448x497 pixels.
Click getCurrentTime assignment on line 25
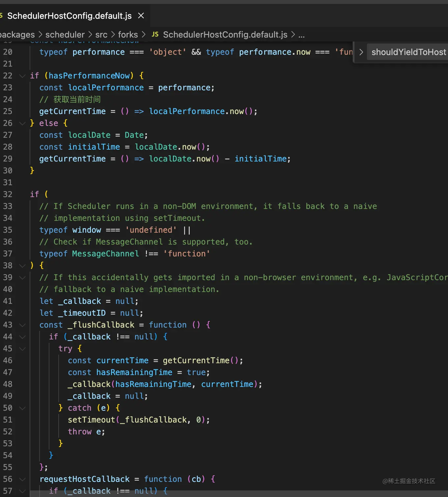72,111
